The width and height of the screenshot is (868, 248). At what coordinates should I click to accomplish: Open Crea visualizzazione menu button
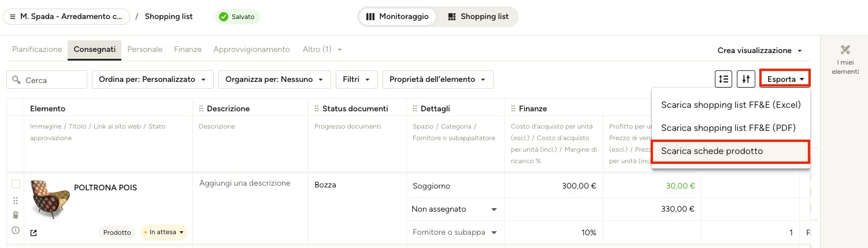[x=760, y=50]
